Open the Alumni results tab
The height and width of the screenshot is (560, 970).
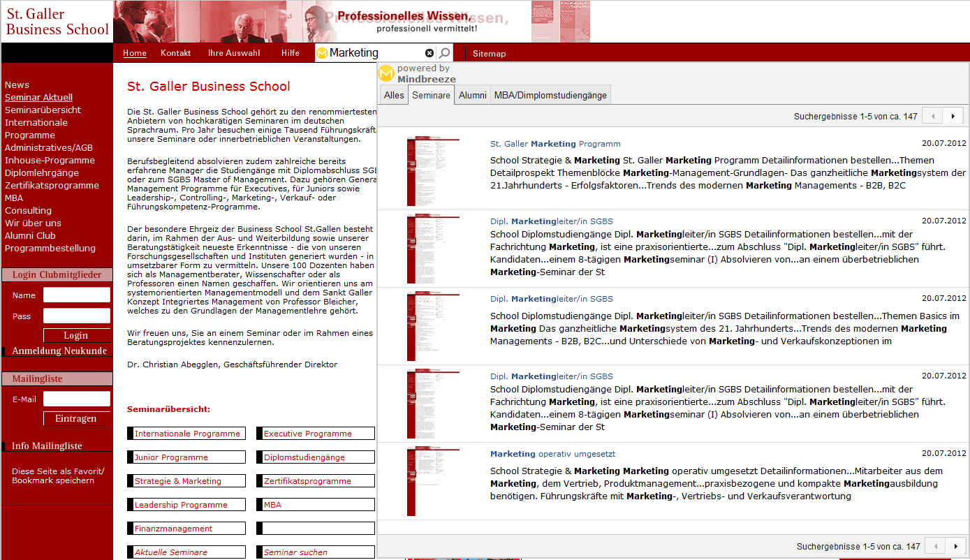473,95
